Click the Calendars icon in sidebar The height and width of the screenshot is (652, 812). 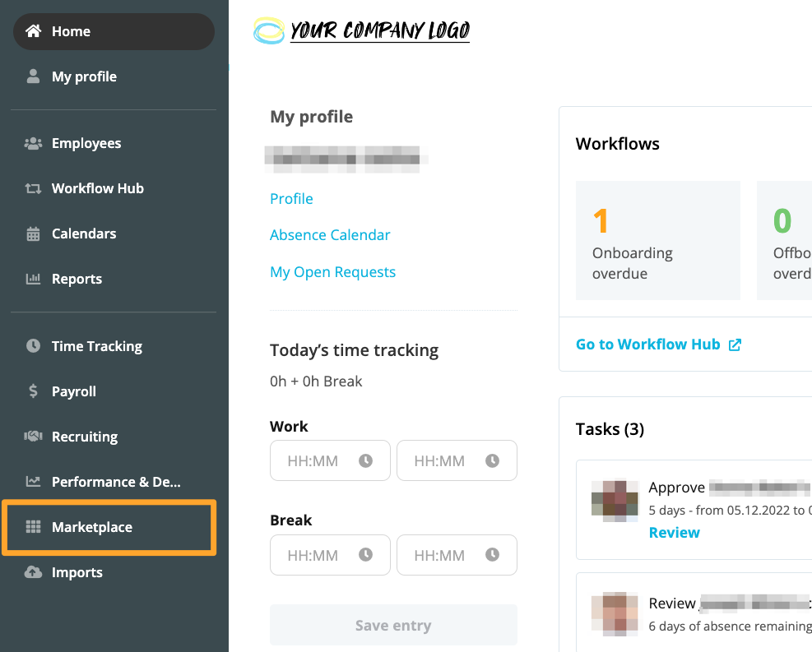pyautogui.click(x=33, y=234)
